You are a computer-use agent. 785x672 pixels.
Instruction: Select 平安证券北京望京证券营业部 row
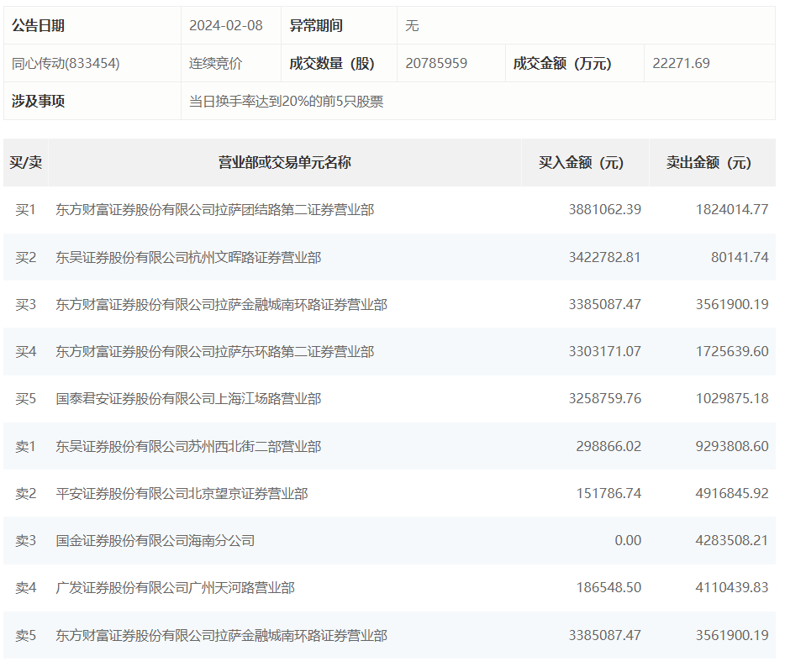click(x=389, y=493)
